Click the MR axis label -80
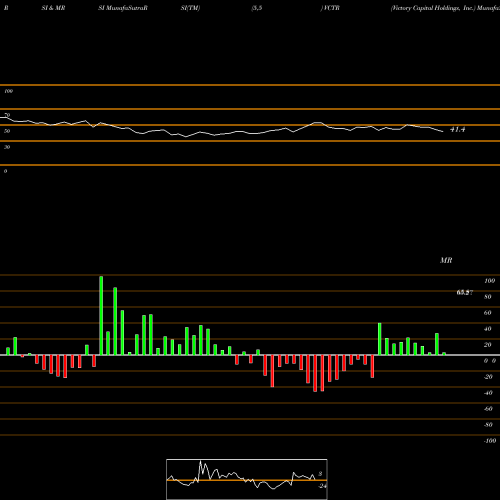500x500 pixels. (488, 425)
